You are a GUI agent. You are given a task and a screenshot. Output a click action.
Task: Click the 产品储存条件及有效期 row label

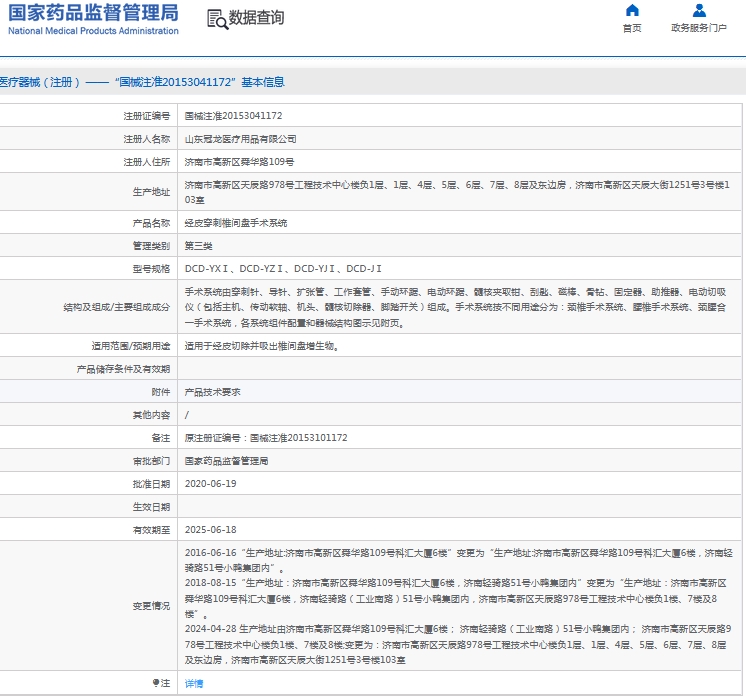coord(123,369)
